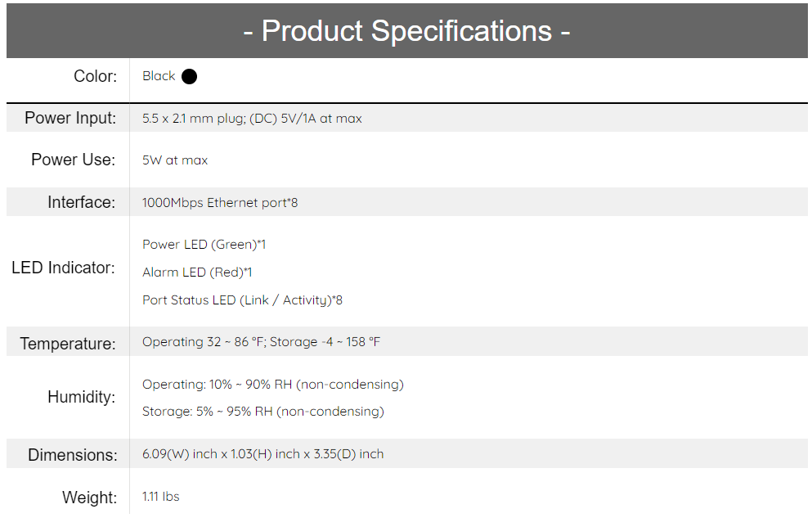
Task: Select the Color label
Action: (96, 76)
